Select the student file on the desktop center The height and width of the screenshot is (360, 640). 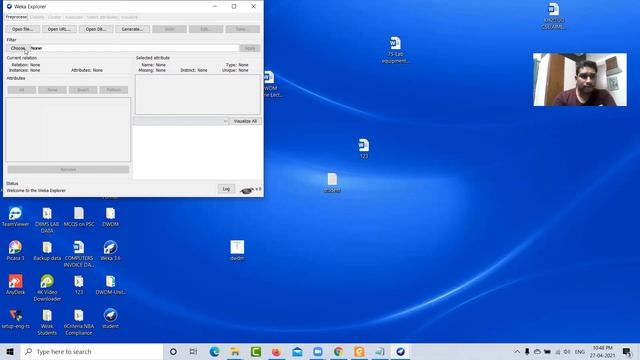[x=332, y=182]
